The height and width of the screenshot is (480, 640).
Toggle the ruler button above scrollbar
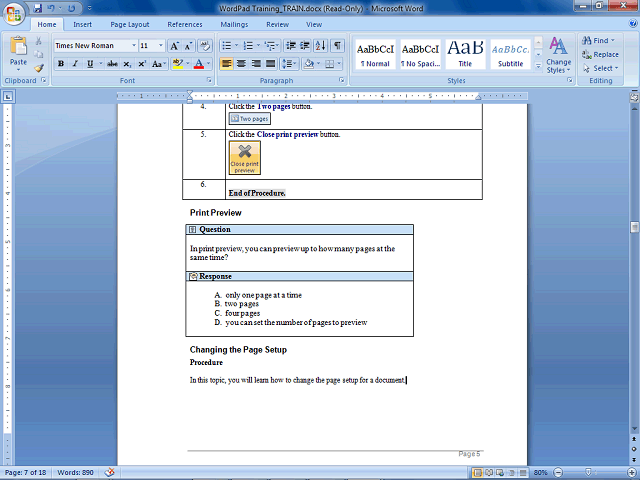pos(634,97)
